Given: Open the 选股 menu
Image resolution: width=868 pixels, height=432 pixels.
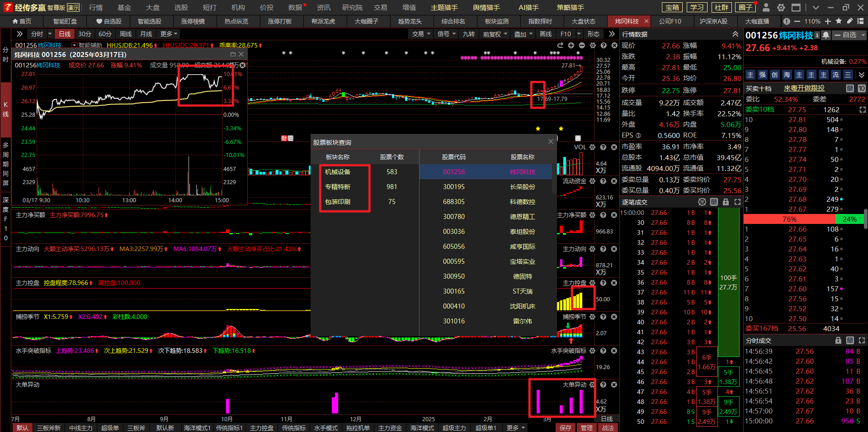Looking at the screenshot, I should click(x=181, y=7).
